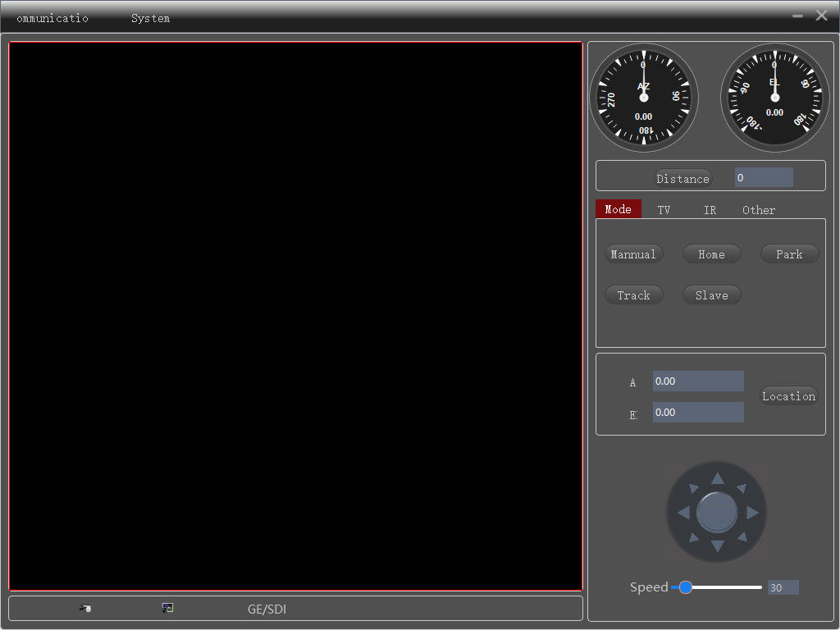Screen dimensions: 840x630
Task: Open the System menu
Action: coord(150,18)
